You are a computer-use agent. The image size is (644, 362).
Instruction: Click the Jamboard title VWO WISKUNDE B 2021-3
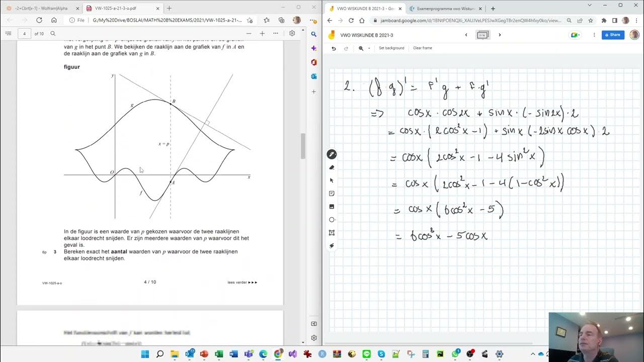(x=367, y=35)
